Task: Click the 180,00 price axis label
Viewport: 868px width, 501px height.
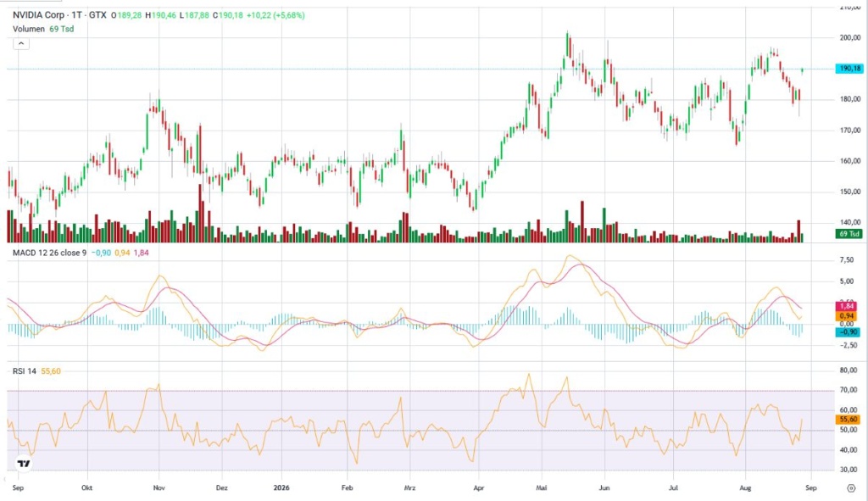Action: pos(850,99)
